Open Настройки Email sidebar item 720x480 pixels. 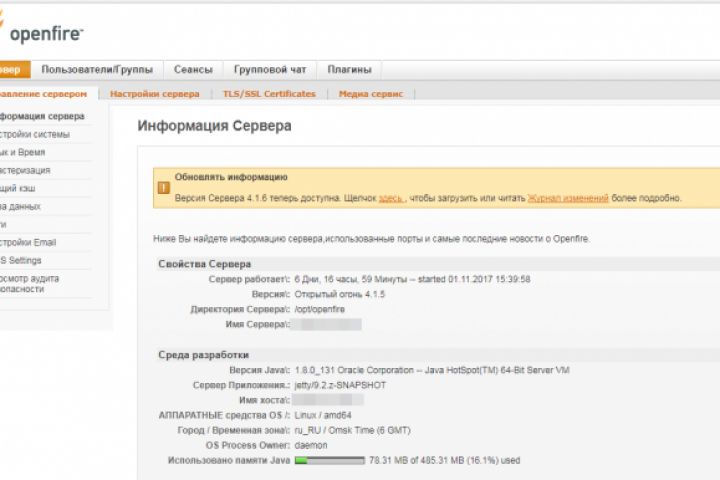pos(28,242)
